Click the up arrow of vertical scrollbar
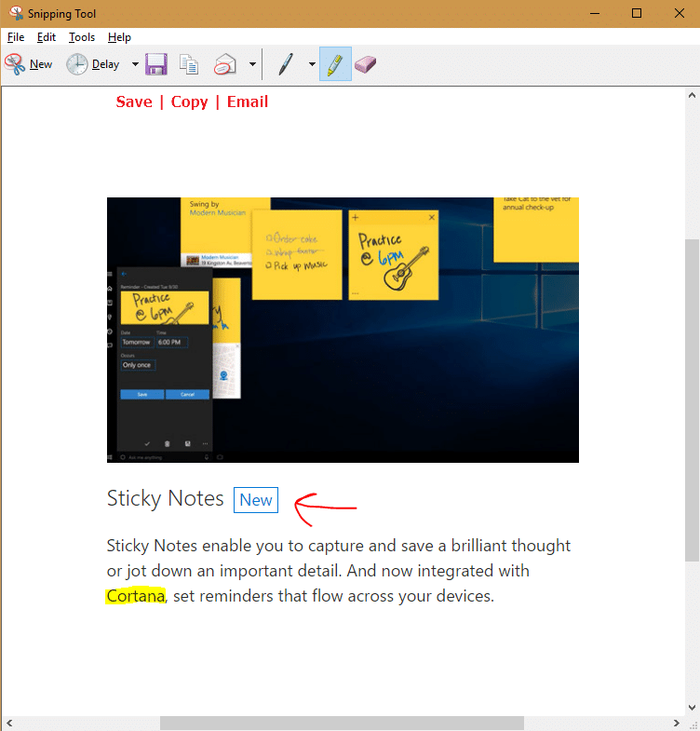The height and width of the screenshot is (731, 700). 692,95
